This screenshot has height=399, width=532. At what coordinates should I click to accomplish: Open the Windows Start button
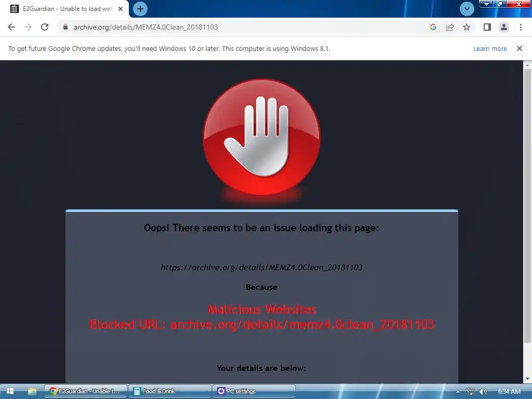coord(10,391)
